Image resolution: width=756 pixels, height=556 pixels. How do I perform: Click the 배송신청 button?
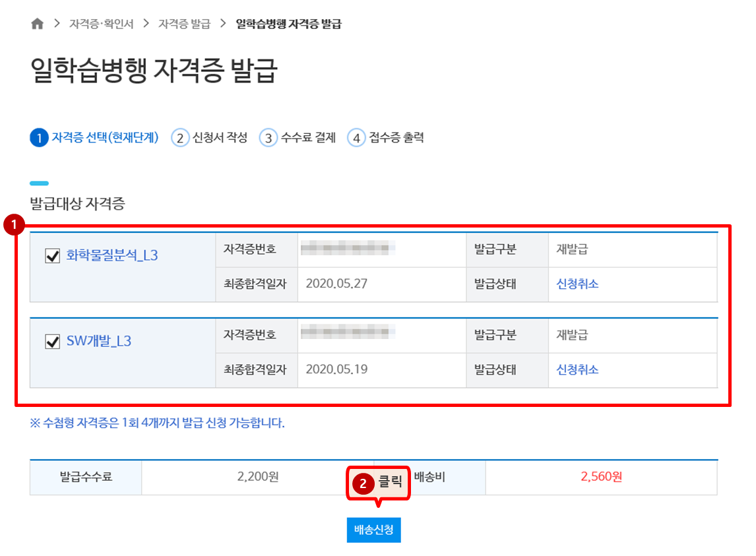[x=373, y=530]
